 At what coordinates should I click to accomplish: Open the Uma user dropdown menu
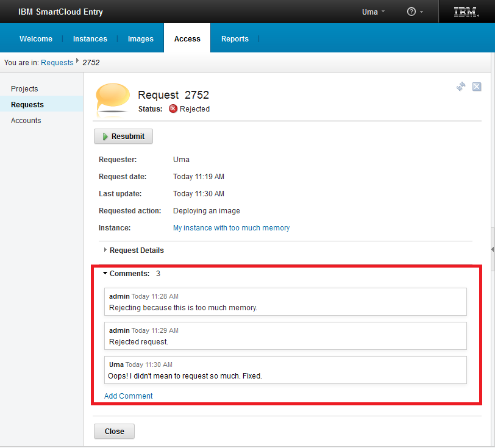(373, 12)
